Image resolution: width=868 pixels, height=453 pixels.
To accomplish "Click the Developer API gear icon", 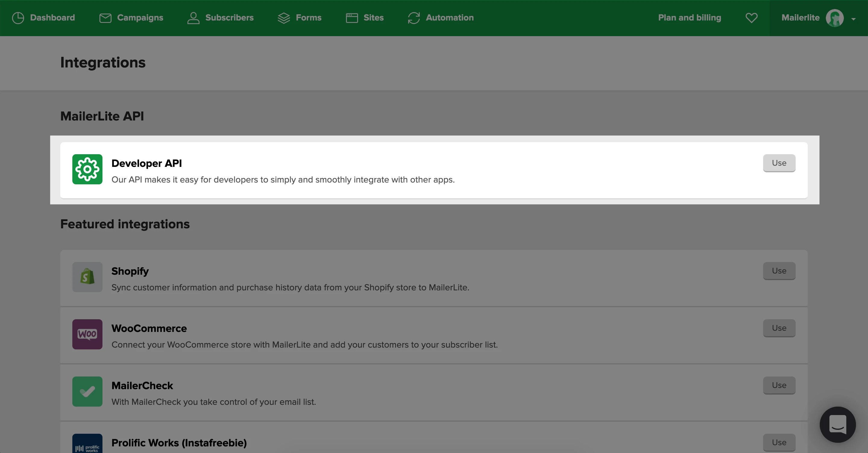I will [x=87, y=169].
